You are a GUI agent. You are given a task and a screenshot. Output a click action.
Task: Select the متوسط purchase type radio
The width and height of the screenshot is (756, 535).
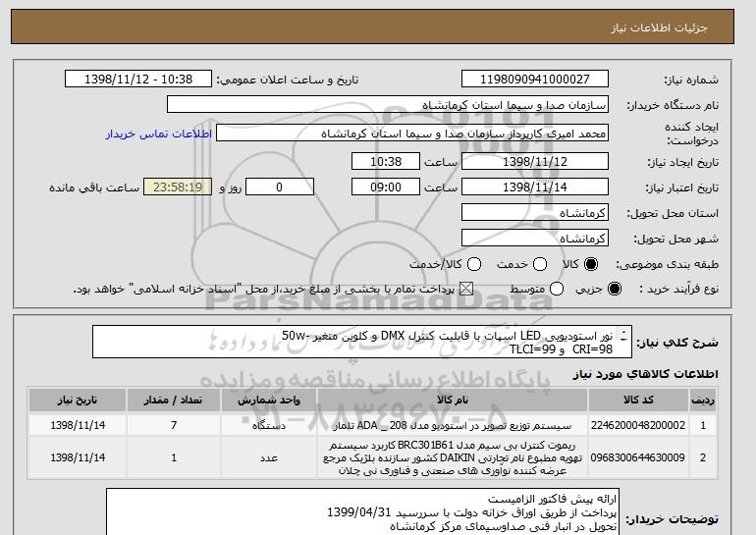click(557, 289)
